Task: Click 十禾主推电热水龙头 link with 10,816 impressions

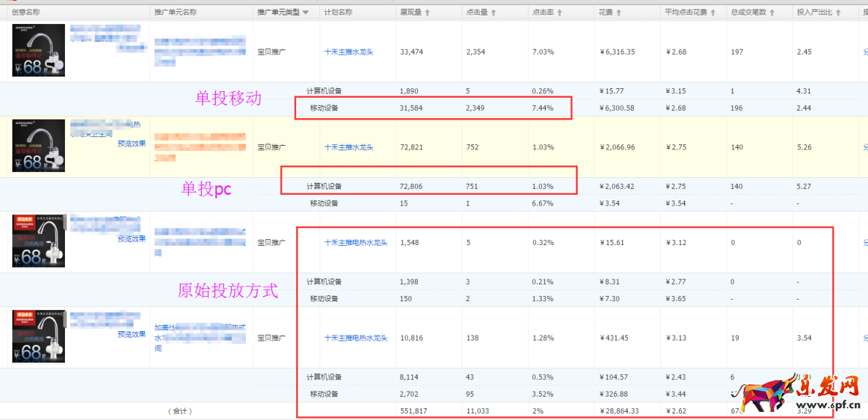Action: click(x=356, y=338)
